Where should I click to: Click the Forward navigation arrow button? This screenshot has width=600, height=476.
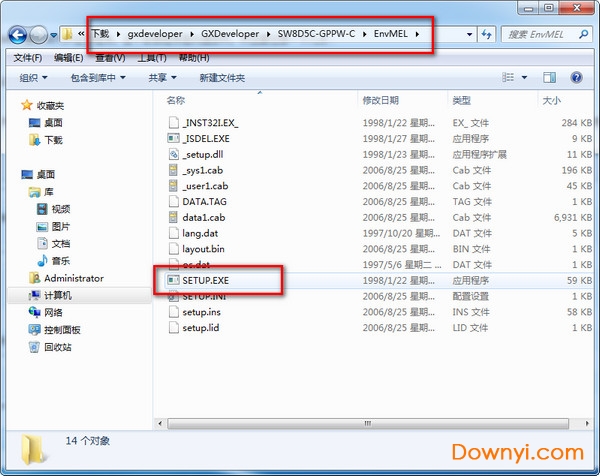[x=39, y=35]
